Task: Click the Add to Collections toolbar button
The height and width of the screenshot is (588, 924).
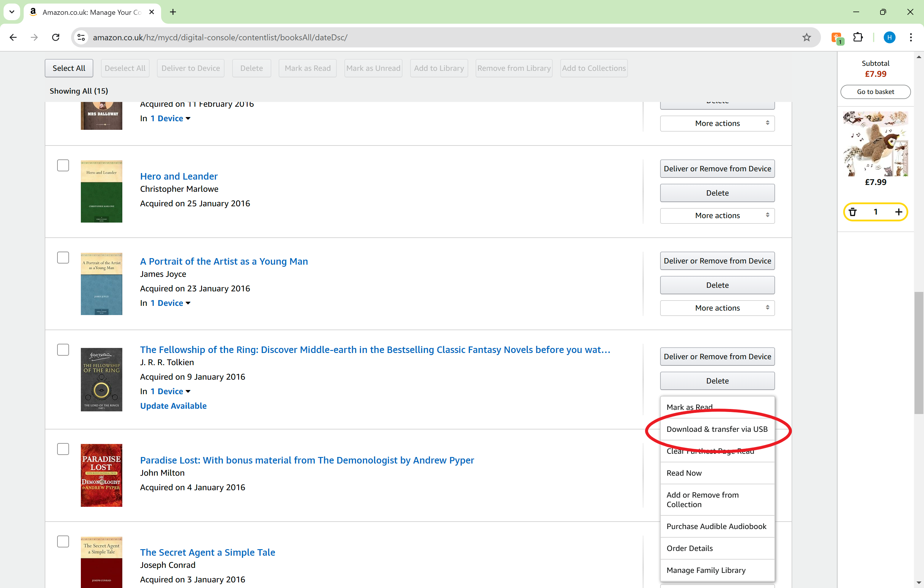Action: coord(594,68)
